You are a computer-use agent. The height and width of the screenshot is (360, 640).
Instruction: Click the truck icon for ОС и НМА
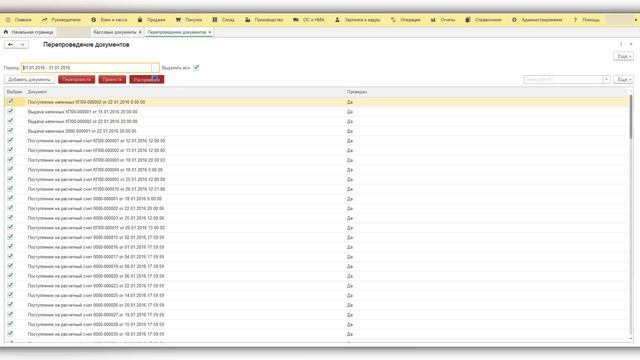[296, 20]
